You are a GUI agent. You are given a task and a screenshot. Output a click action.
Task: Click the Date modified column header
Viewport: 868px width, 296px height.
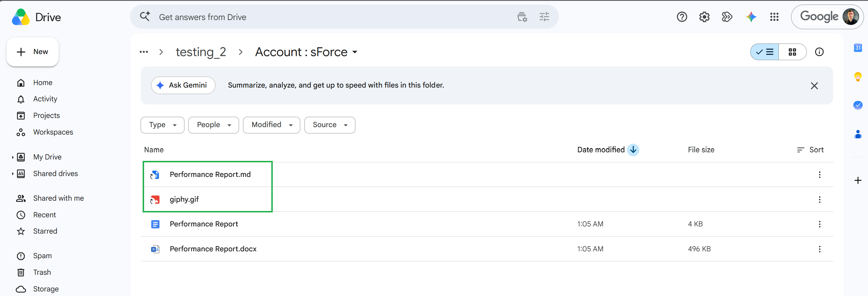(x=601, y=149)
